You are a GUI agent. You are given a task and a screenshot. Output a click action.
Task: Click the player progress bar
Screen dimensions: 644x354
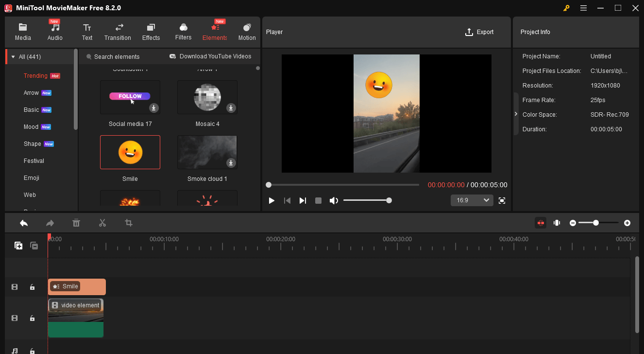(x=342, y=185)
